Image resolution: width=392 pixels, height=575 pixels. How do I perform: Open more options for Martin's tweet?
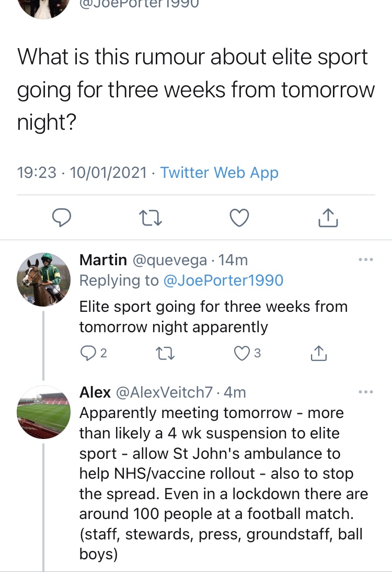tap(366, 260)
